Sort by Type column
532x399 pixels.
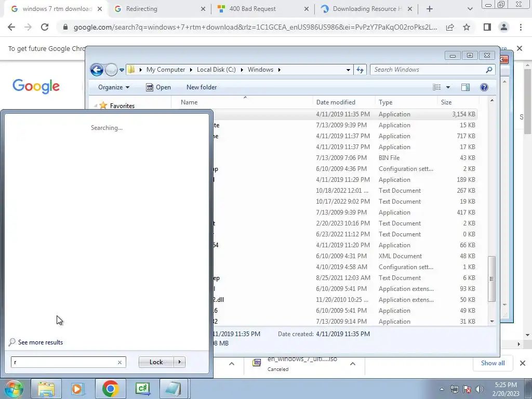(x=406, y=102)
